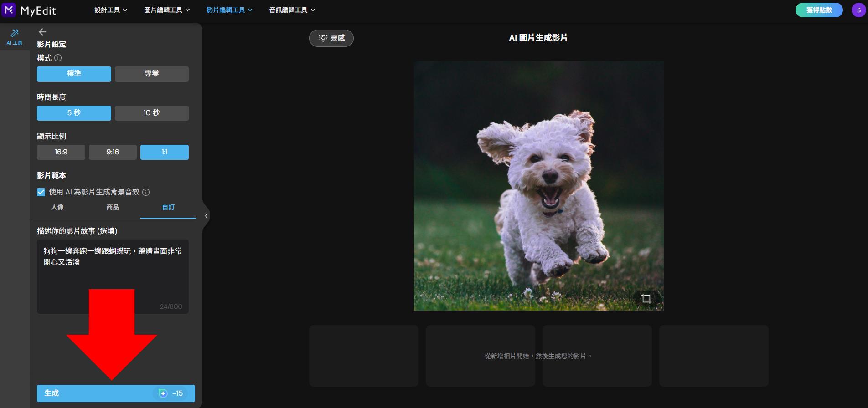Select 標準 mode
Viewport: 868px width, 408px height.
pos(74,74)
